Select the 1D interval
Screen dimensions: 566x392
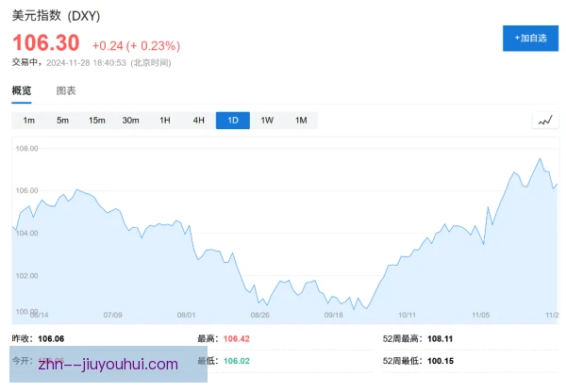pos(233,121)
